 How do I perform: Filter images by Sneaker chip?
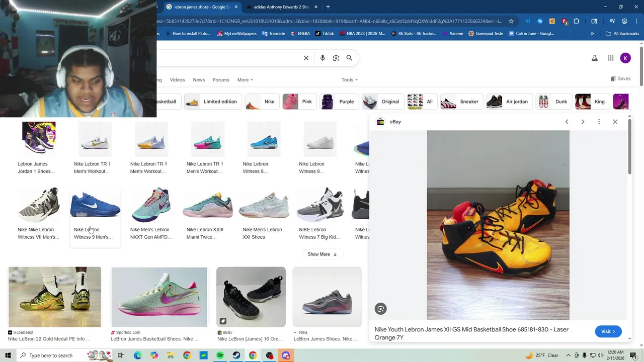click(x=461, y=102)
